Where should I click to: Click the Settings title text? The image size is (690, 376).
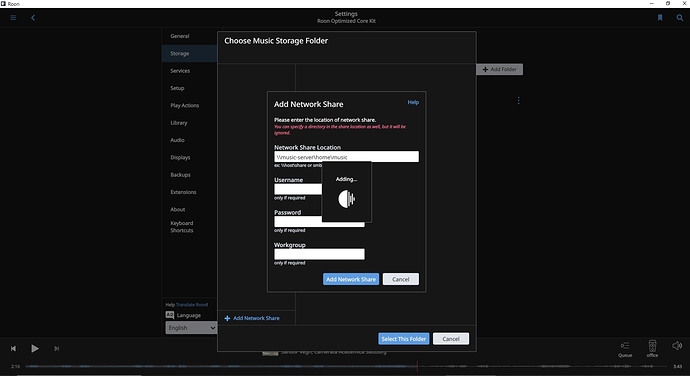[346, 14]
